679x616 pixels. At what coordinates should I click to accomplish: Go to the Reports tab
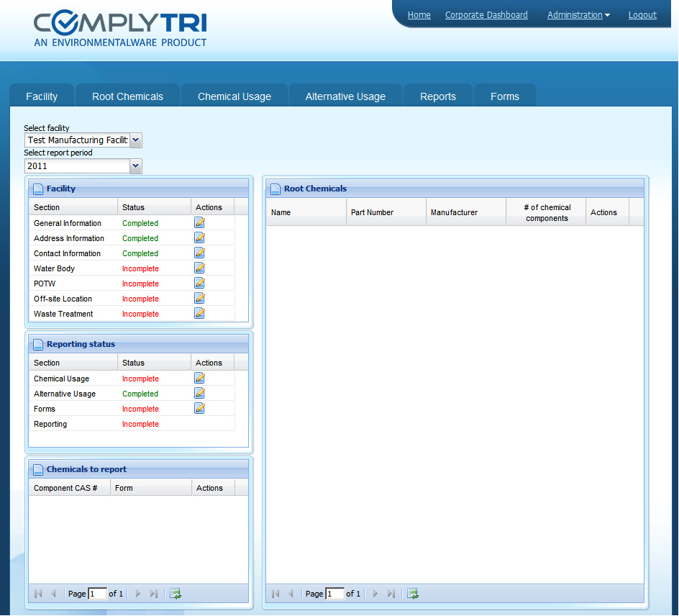[x=437, y=96]
